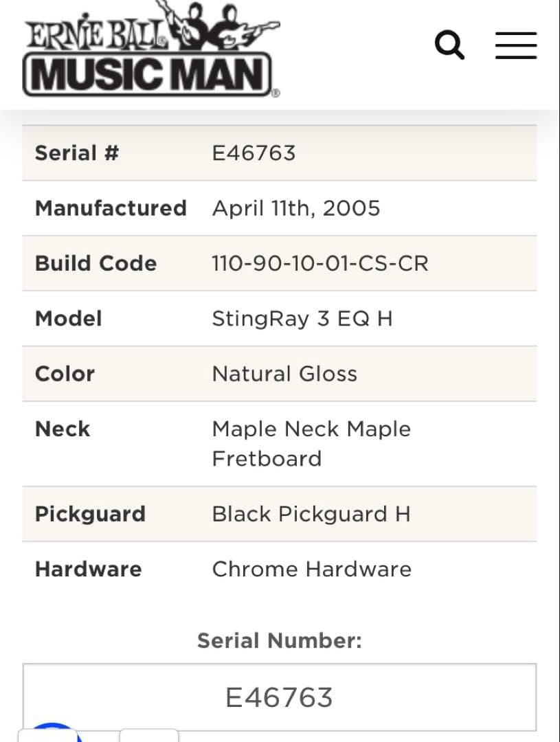Click the Model row label

(x=68, y=319)
